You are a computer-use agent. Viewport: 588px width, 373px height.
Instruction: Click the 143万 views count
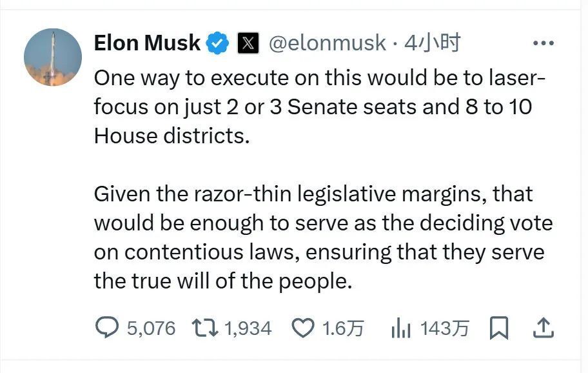444,328
